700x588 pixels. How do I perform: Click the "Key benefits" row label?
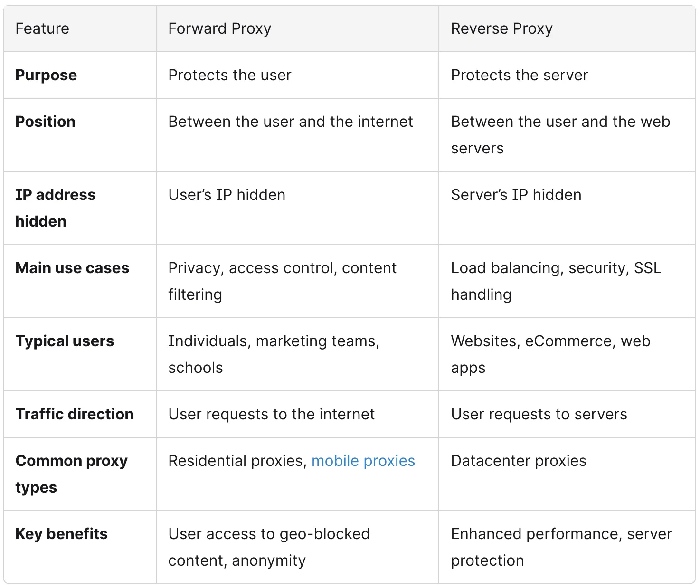click(x=61, y=534)
